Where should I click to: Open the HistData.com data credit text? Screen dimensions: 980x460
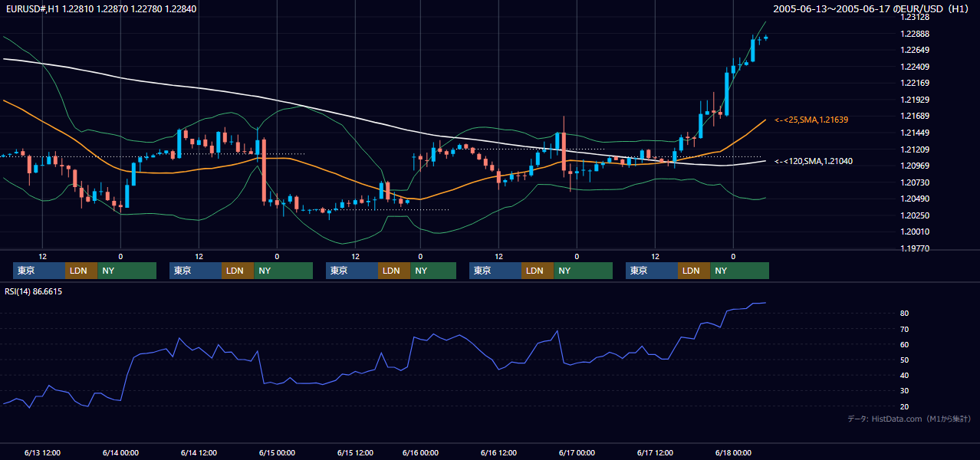(x=909, y=419)
